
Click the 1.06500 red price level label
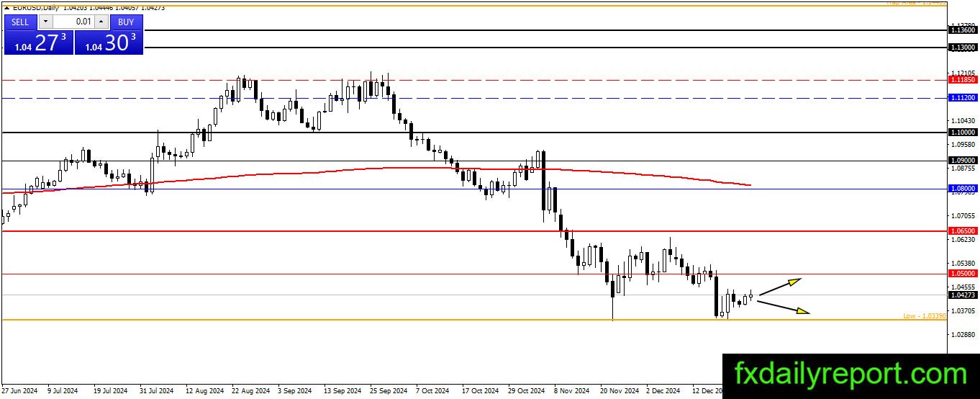click(963, 230)
